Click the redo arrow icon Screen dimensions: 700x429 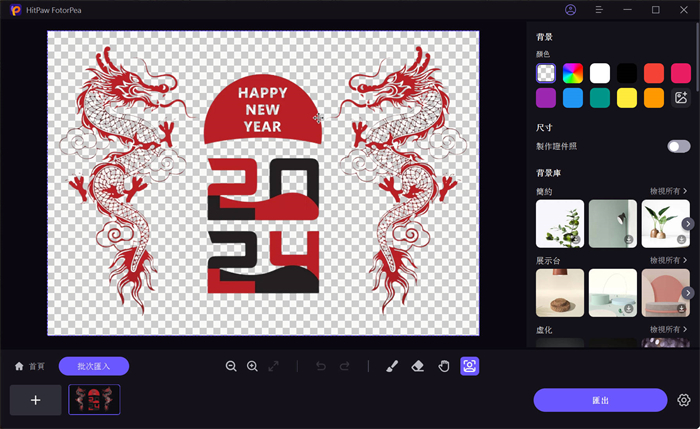[x=344, y=367]
